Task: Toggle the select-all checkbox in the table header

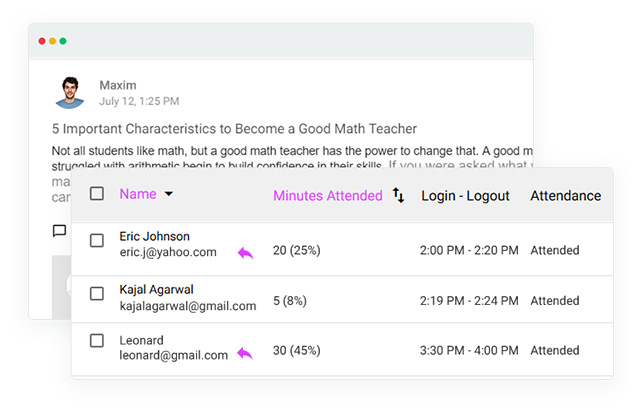Action: click(x=97, y=194)
